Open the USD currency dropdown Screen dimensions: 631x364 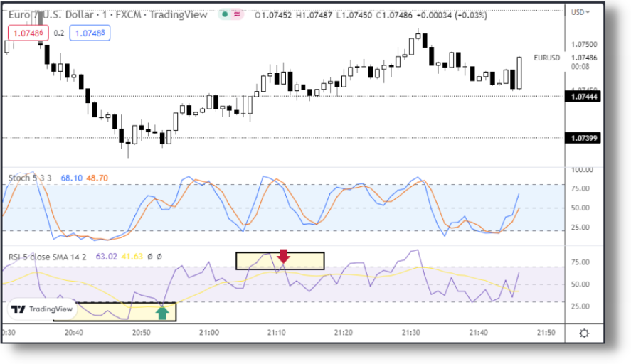(580, 13)
